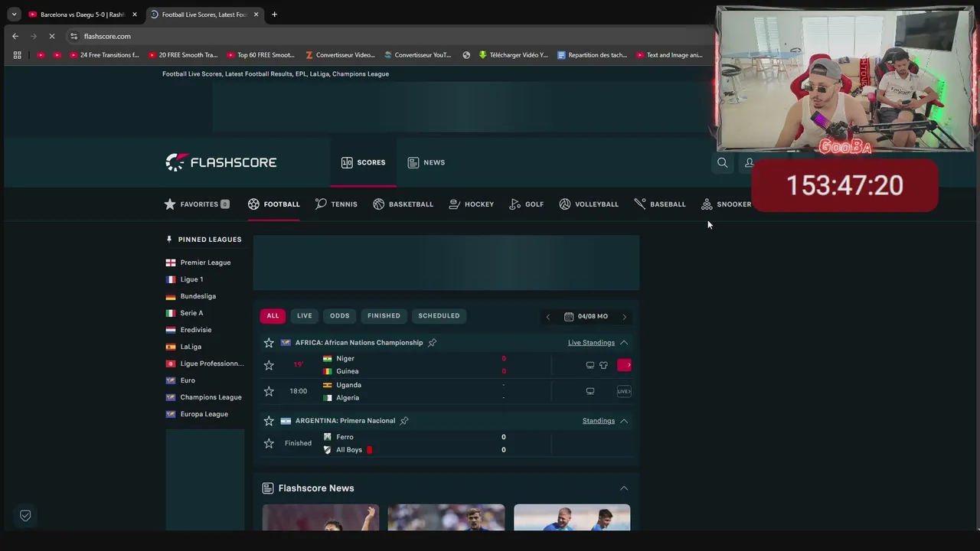The height and width of the screenshot is (551, 980).
Task: Open Serie A pinned league
Action: (191, 313)
